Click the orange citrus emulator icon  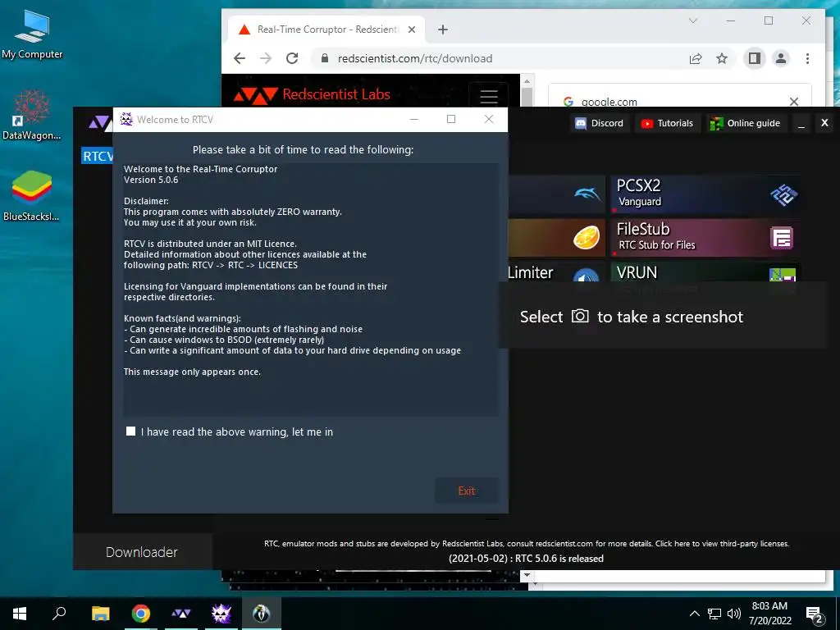point(587,238)
